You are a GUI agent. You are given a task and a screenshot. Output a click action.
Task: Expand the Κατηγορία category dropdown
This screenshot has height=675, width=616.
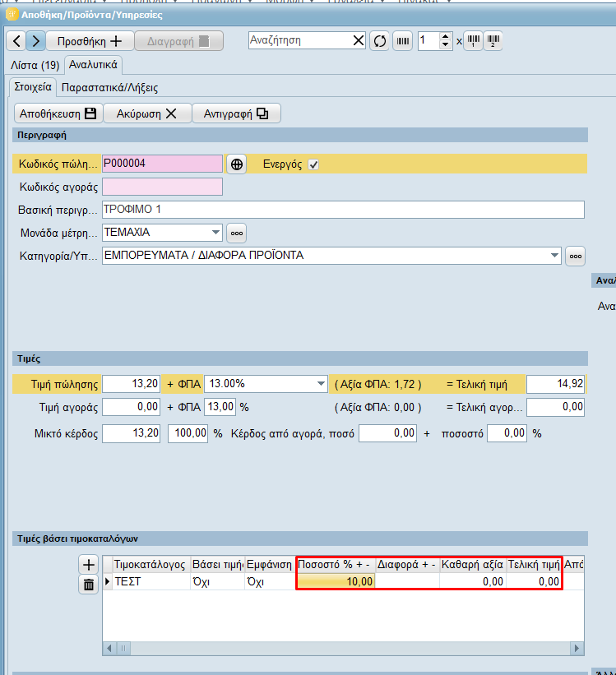(554, 256)
